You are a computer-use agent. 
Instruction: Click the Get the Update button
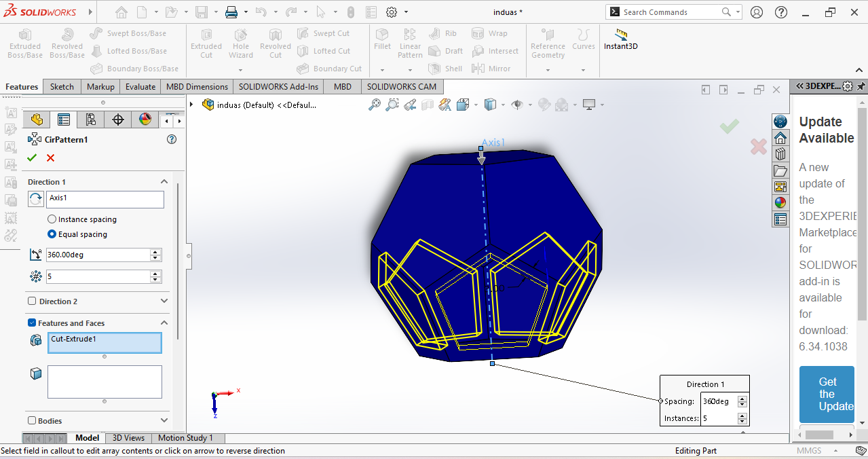827,394
